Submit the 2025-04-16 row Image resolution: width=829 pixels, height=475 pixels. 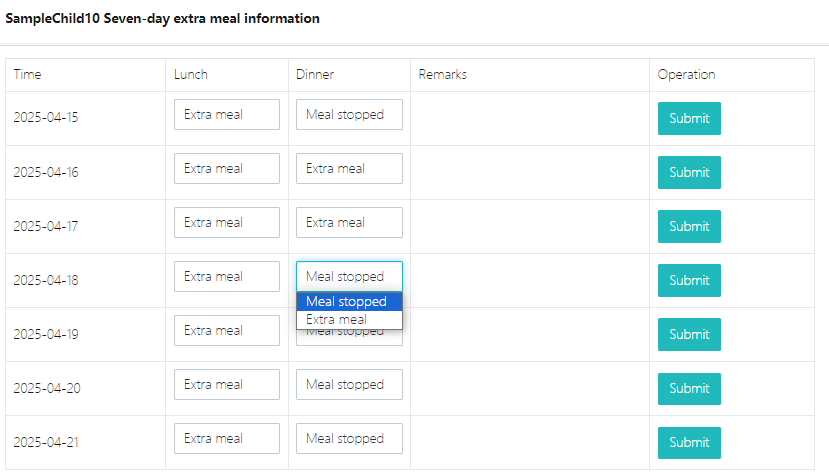point(689,172)
